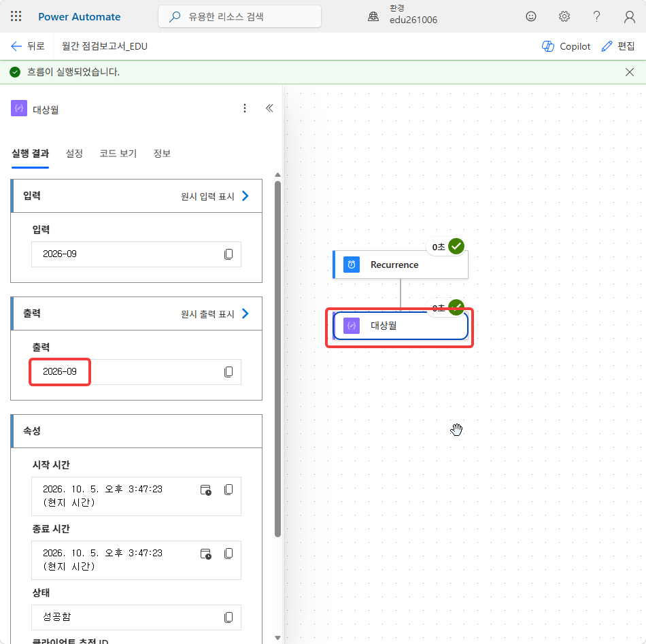Copy the 시작 시간 value
The width and height of the screenshot is (646, 644).
[x=228, y=490]
